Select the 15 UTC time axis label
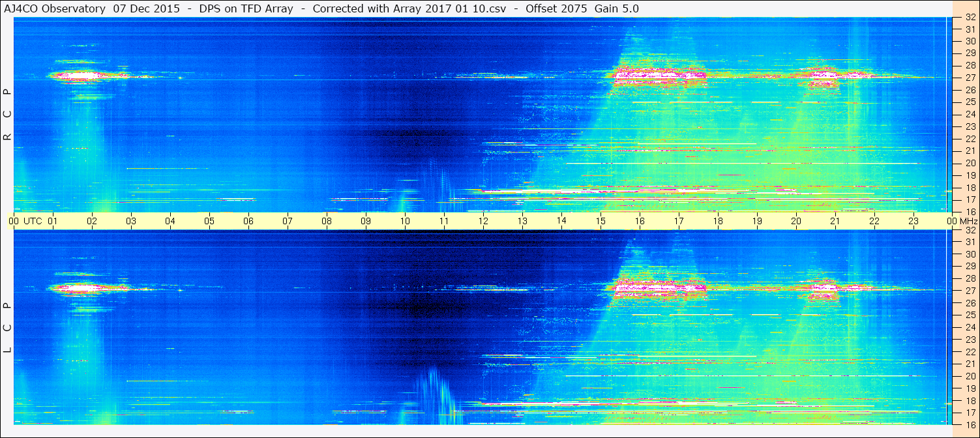Viewport: 980px width, 438px height. click(601, 221)
